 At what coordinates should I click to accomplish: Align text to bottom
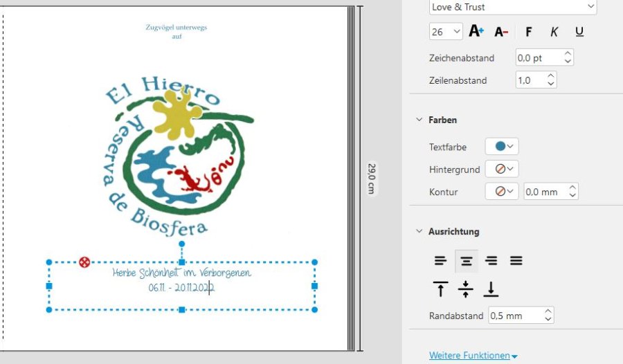coord(491,289)
